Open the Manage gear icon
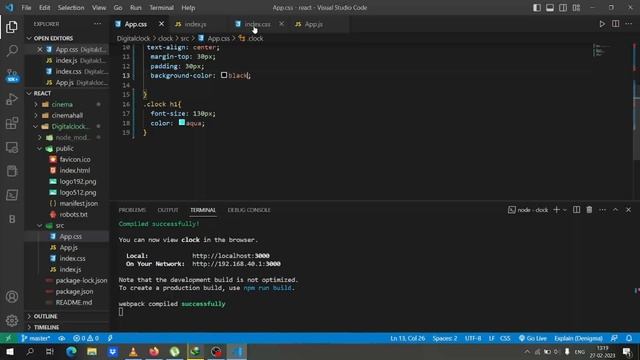 click(12, 320)
